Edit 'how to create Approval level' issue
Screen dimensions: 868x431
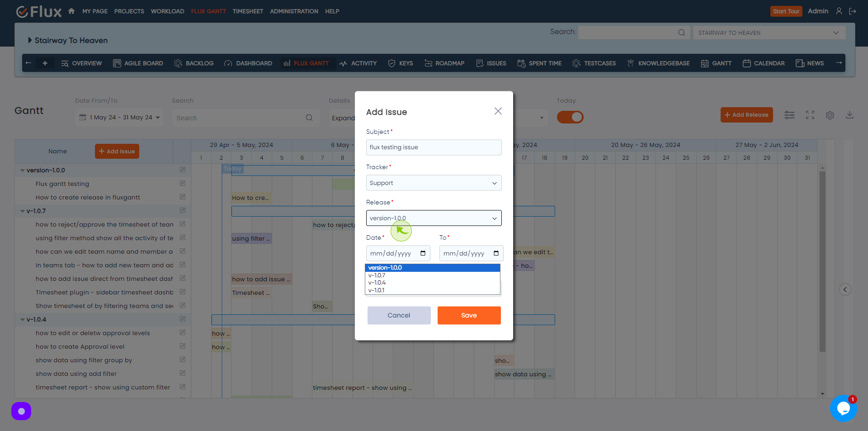click(x=183, y=346)
